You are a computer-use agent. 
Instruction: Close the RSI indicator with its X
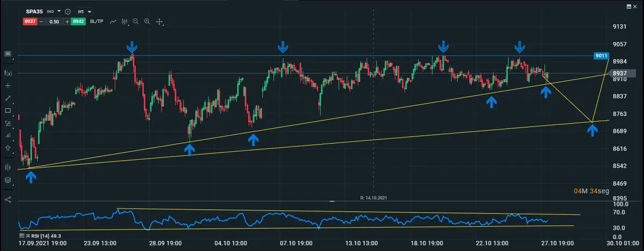point(27,235)
